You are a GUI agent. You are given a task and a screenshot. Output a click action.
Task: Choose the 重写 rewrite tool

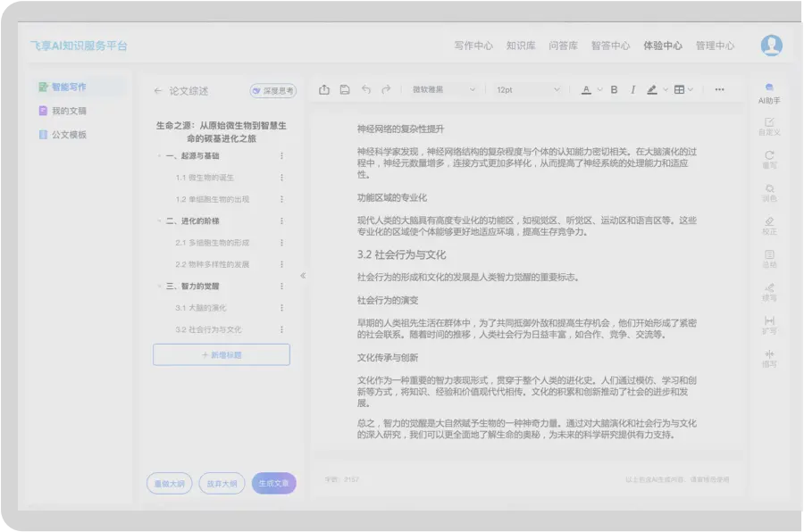tap(769, 160)
